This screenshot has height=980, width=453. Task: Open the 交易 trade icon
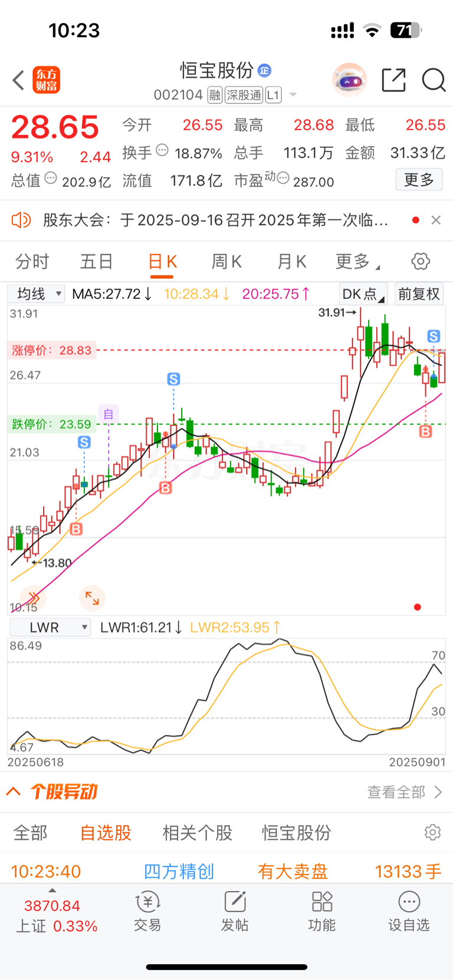147,911
